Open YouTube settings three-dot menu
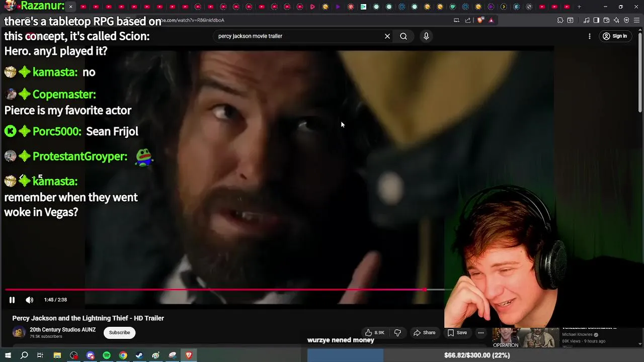Screen dimensions: 644x362 pos(590,36)
